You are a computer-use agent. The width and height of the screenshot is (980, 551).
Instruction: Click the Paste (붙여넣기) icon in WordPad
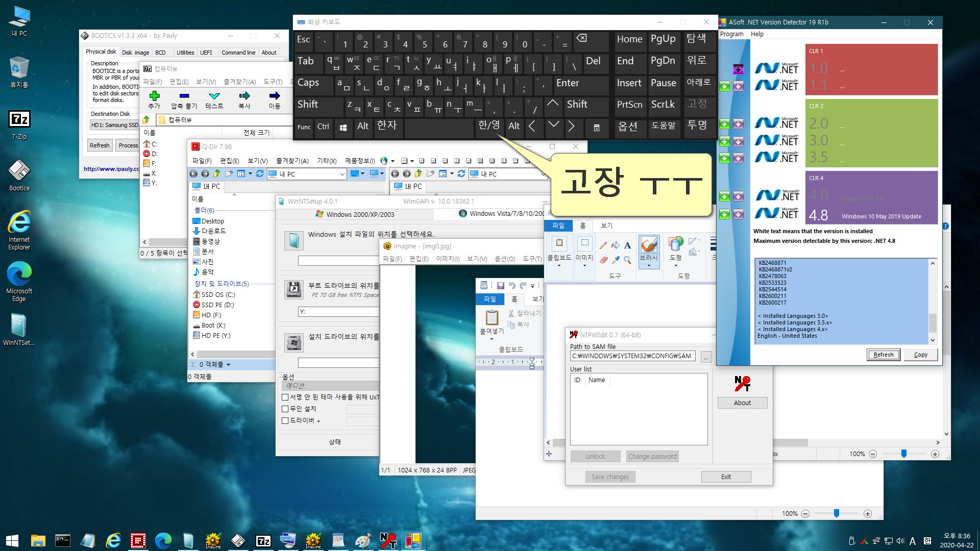tap(492, 318)
